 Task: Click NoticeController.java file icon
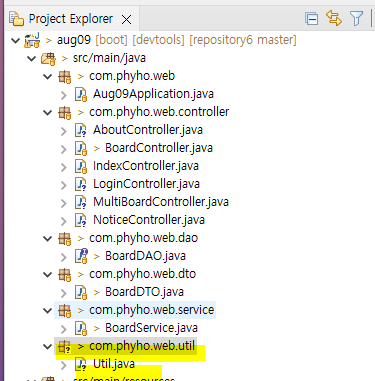click(x=81, y=220)
